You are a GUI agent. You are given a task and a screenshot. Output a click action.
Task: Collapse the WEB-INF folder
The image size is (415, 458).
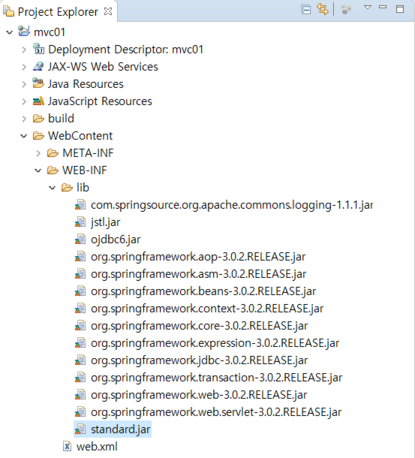point(38,171)
